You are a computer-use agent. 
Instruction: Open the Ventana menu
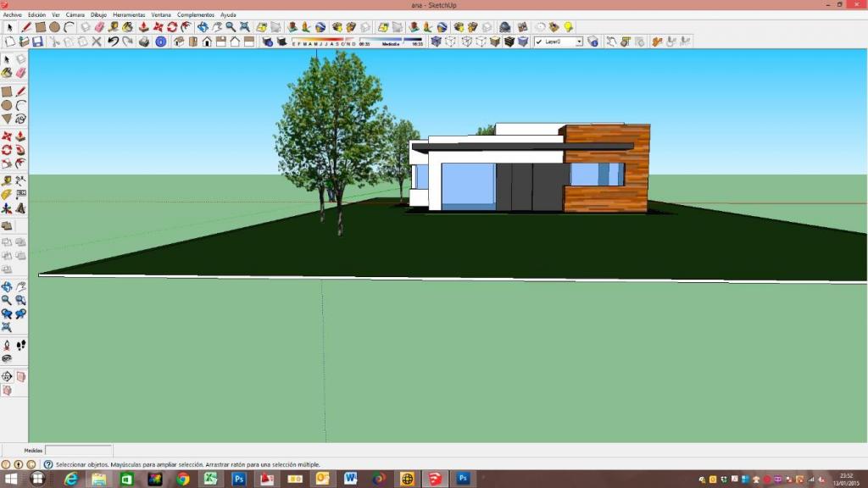click(x=161, y=15)
